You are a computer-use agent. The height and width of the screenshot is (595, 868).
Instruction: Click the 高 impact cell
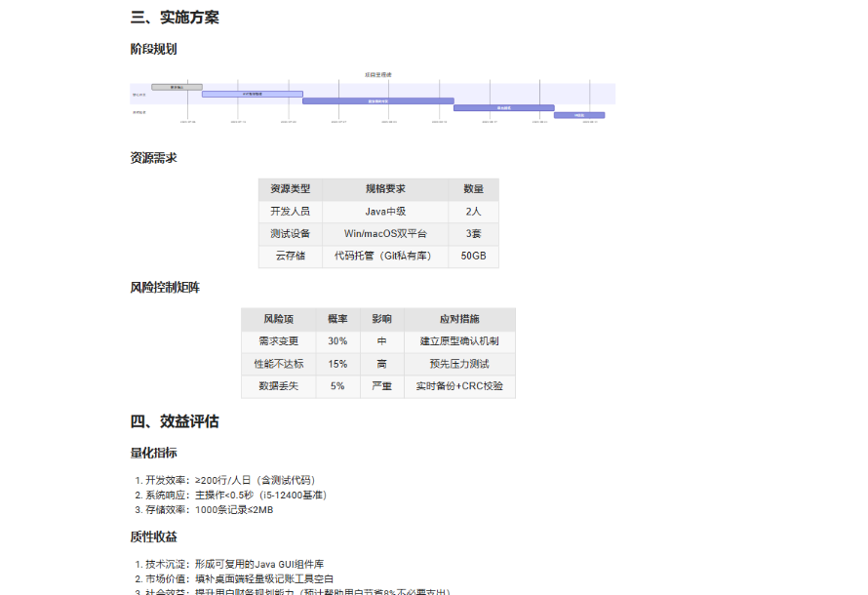pyautogui.click(x=382, y=364)
